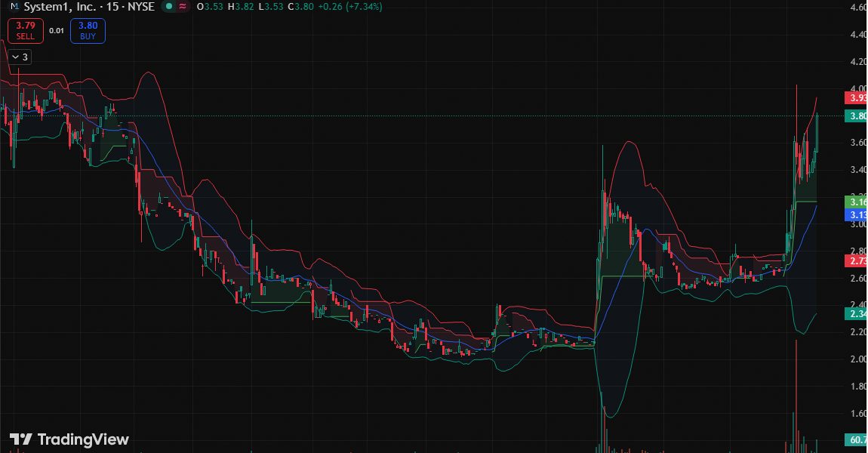868x453 pixels.
Task: Open the TradingView logo link
Action: click(x=69, y=439)
